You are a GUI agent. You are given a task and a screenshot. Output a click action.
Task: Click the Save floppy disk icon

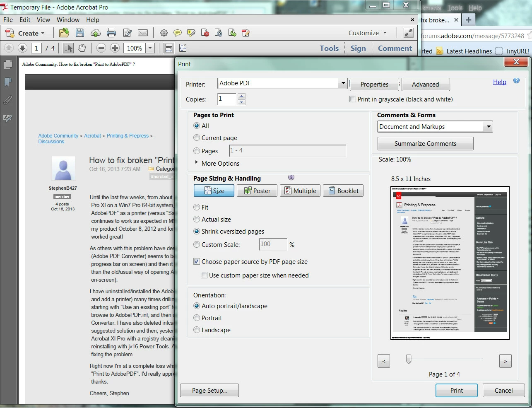[x=80, y=33]
